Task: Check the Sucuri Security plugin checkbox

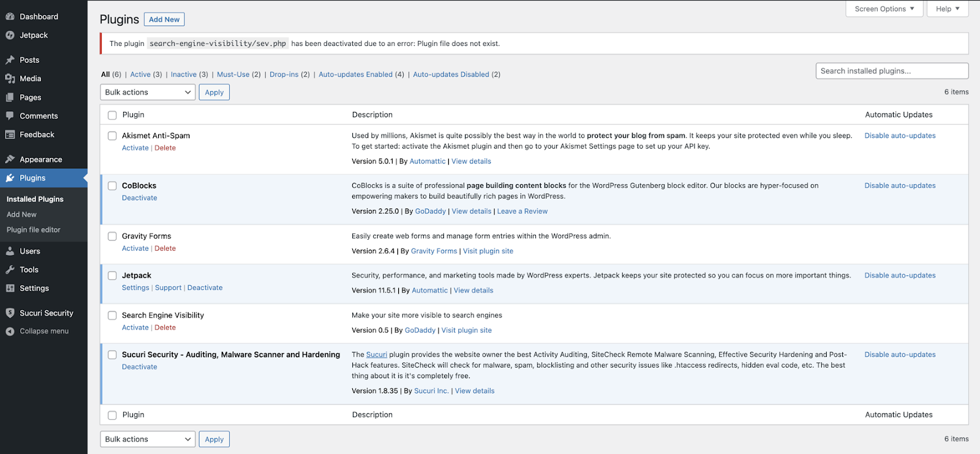Action: click(x=112, y=355)
